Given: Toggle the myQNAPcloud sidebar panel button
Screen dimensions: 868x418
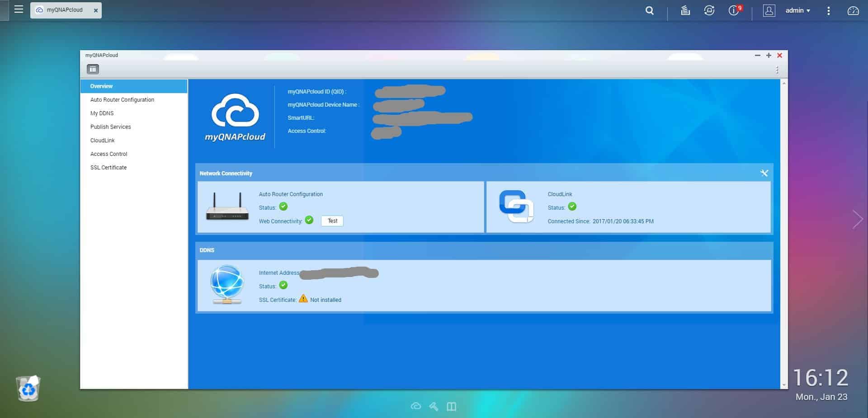Looking at the screenshot, I should pos(93,69).
